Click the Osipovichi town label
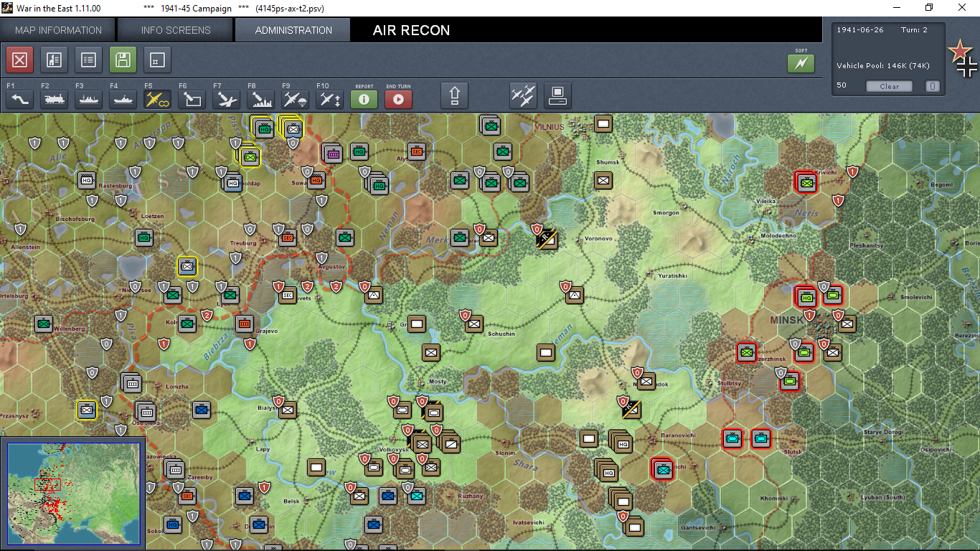The height and width of the screenshot is (551, 980). point(936,450)
